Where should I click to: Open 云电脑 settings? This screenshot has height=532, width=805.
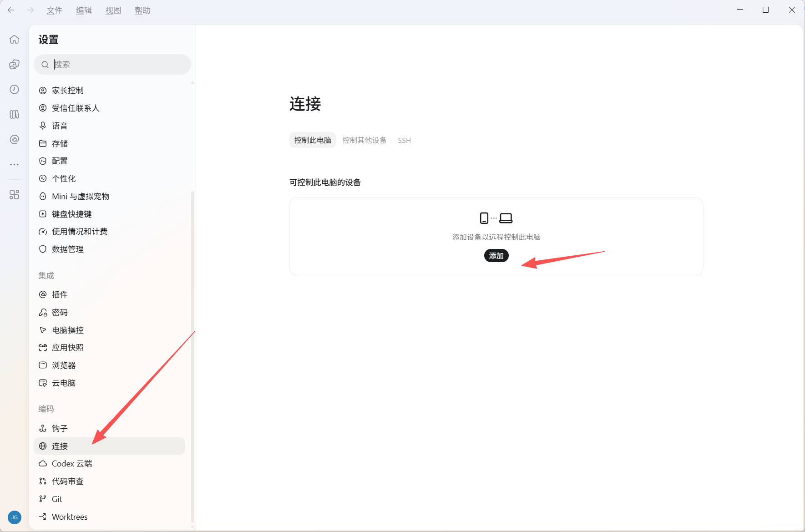tap(109, 383)
